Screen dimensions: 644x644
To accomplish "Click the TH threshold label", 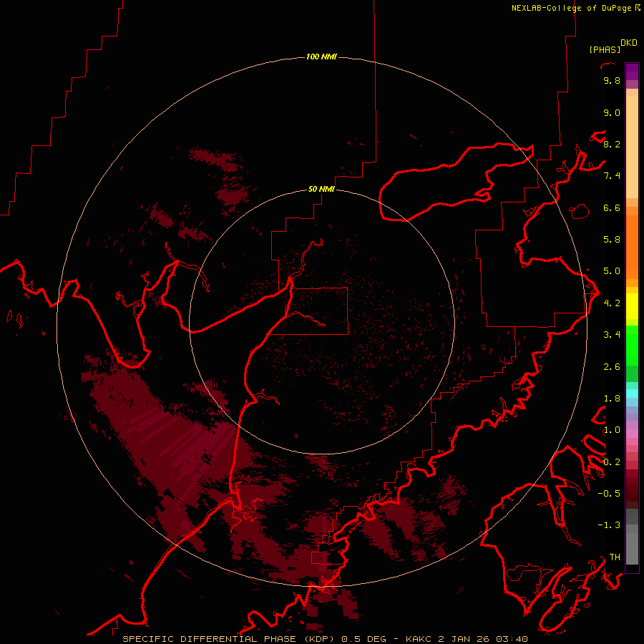I will click(615, 557).
